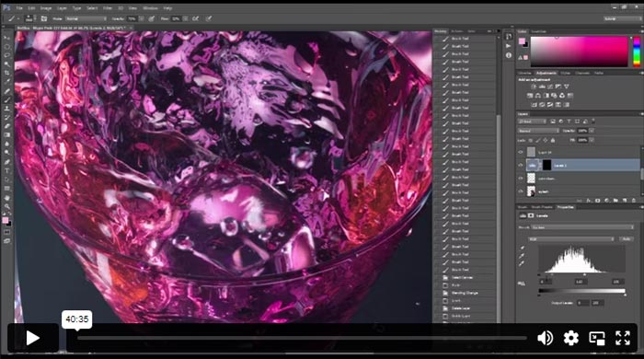This screenshot has height=359, width=644.
Task: Toggle pressure for opacity in options bar
Action: click(x=152, y=18)
